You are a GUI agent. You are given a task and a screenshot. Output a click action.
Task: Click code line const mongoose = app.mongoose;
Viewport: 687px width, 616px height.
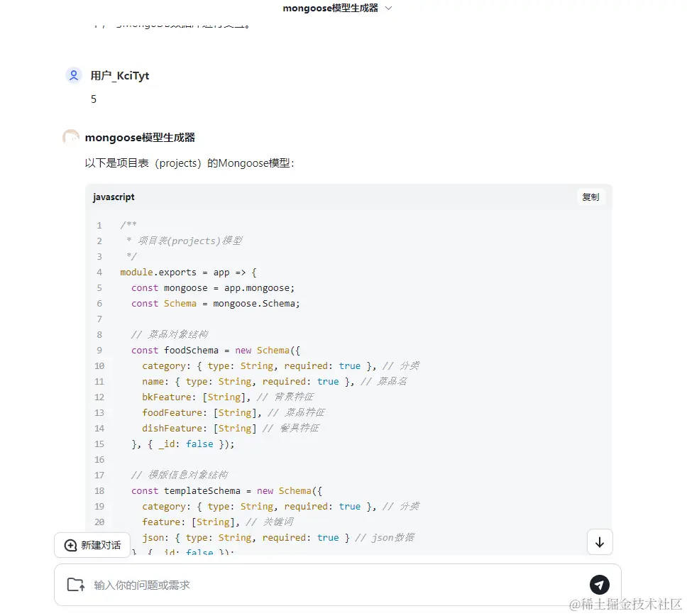pos(213,288)
